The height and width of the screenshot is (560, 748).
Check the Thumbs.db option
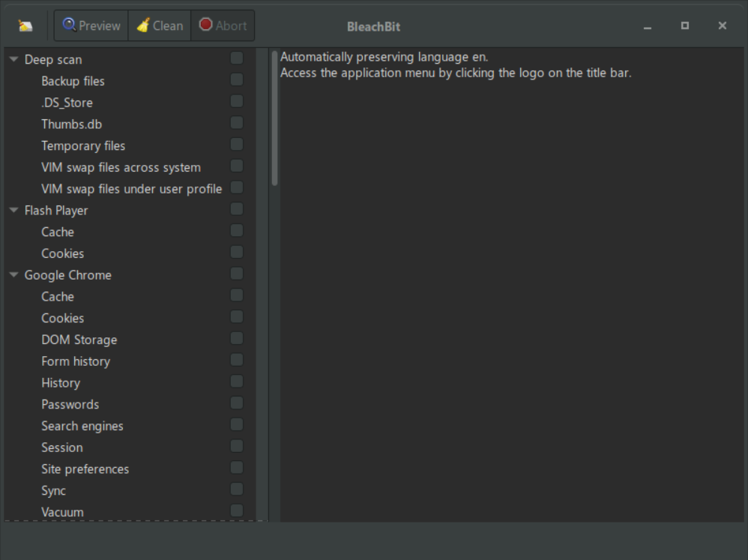click(237, 123)
